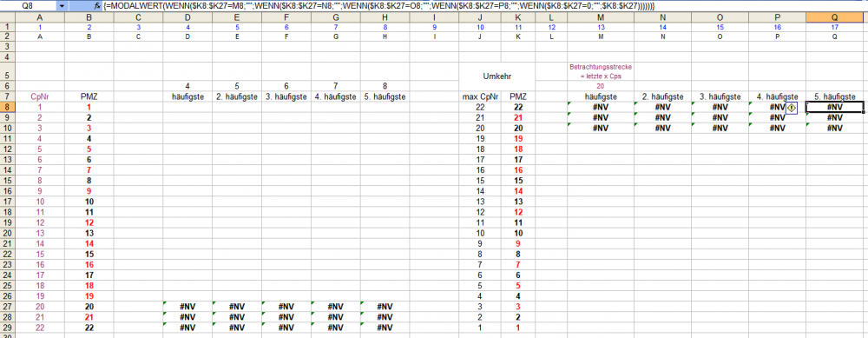The image size is (868, 338).
Task: Click '5. häufigste' header in column H
Action: tap(385, 97)
